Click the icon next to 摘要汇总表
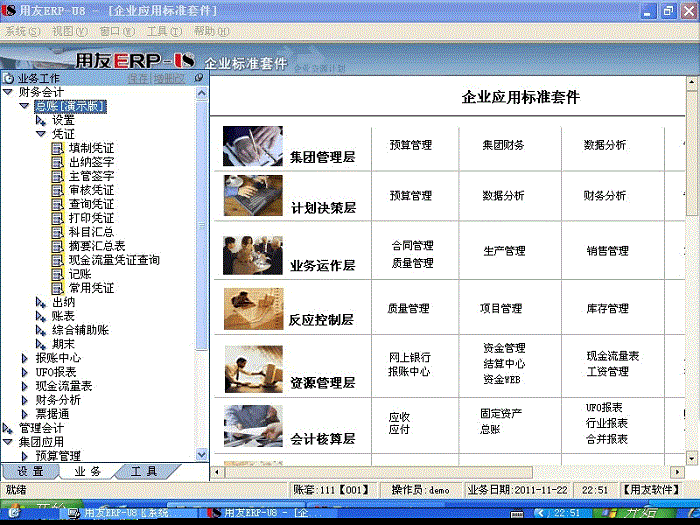The width and height of the screenshot is (700, 525). point(58,246)
